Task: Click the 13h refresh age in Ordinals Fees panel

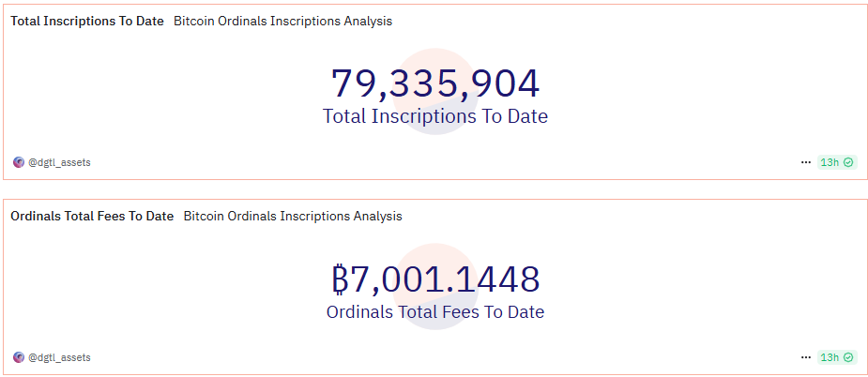Action: click(x=830, y=357)
